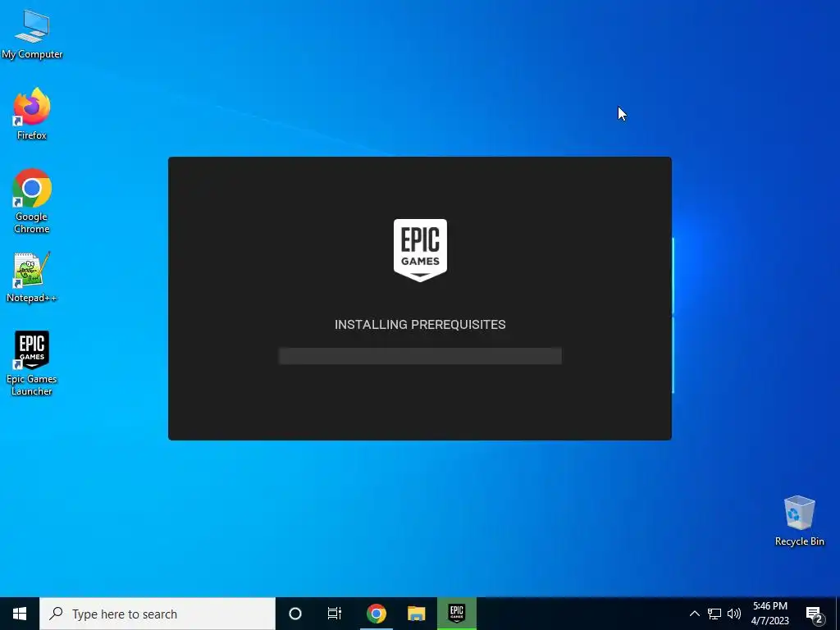This screenshot has width=840, height=630.
Task: Select the Google Chrome desktop shortcut
Action: tap(32, 201)
